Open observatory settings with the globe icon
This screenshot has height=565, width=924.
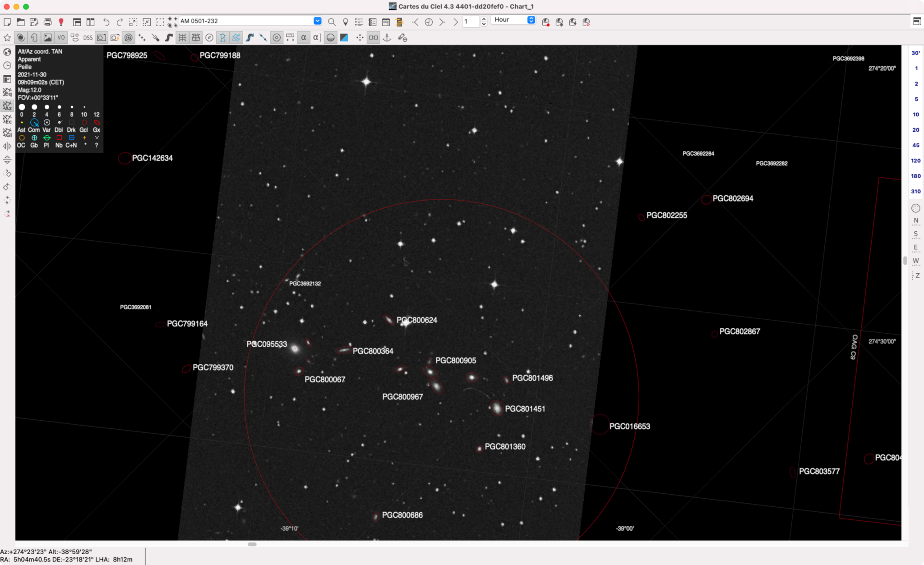7,52
